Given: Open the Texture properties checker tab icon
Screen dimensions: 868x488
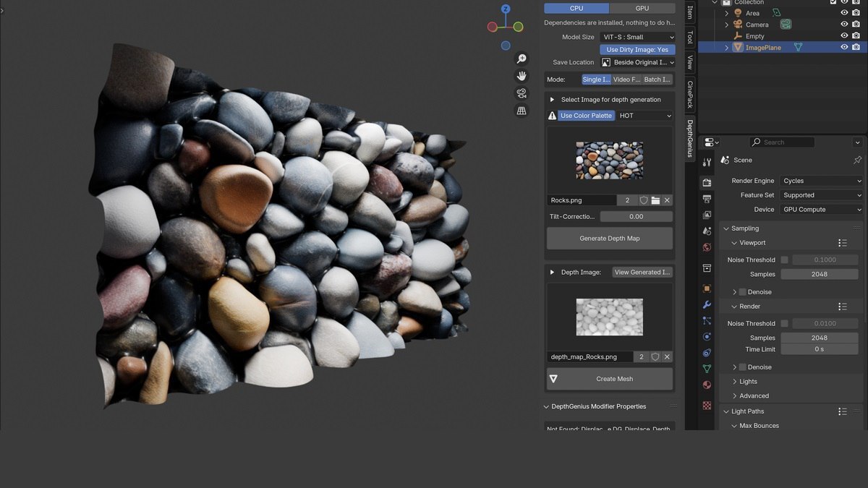Looking at the screenshot, I should pos(707,406).
